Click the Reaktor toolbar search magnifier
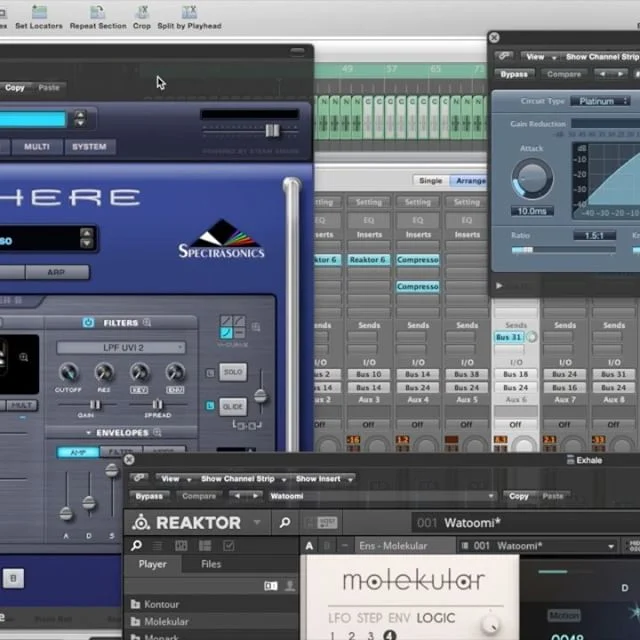Viewport: 640px width, 640px height. pos(285,522)
